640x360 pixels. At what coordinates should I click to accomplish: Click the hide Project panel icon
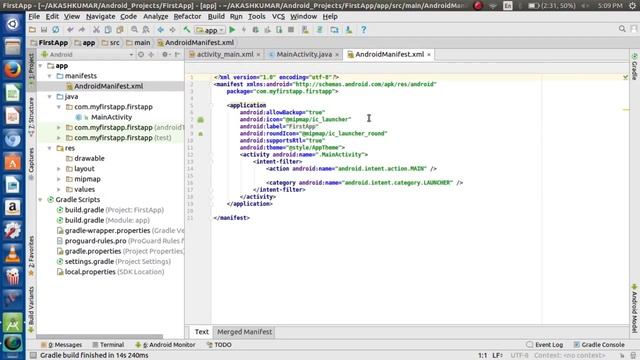tap(177, 54)
